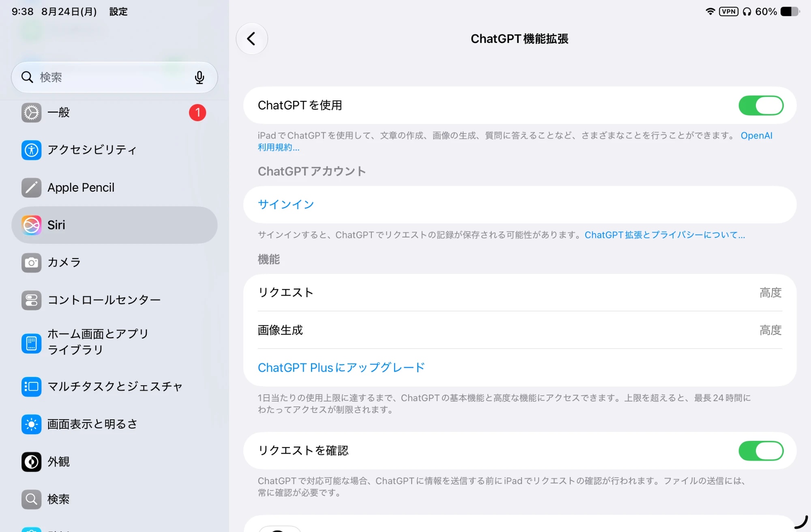Tap the red notification badge on 一般
811x532 pixels.
[197, 113]
